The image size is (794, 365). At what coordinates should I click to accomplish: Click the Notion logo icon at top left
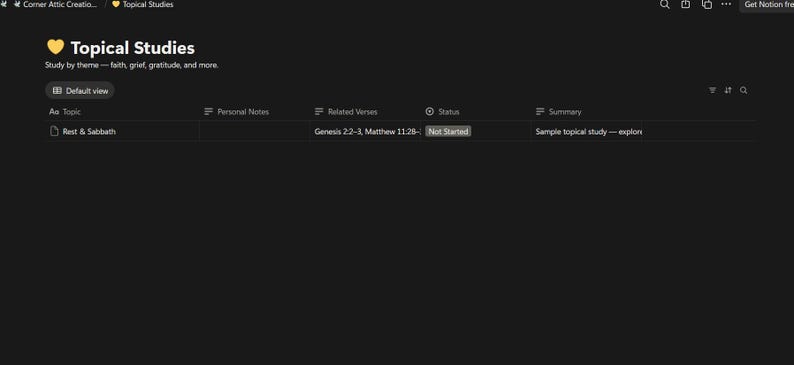click(4, 4)
